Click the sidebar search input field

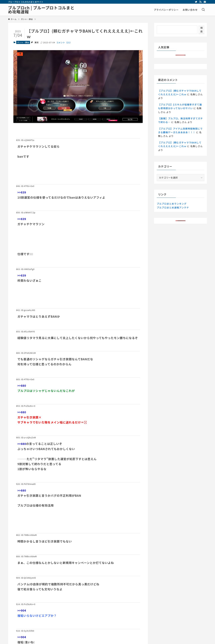pos(177,30)
